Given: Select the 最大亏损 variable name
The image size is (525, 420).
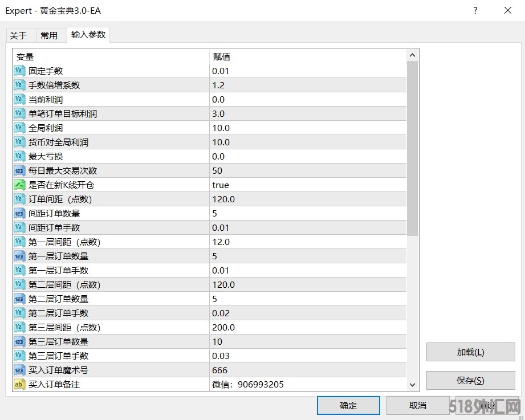Looking at the screenshot, I should click(46, 157).
